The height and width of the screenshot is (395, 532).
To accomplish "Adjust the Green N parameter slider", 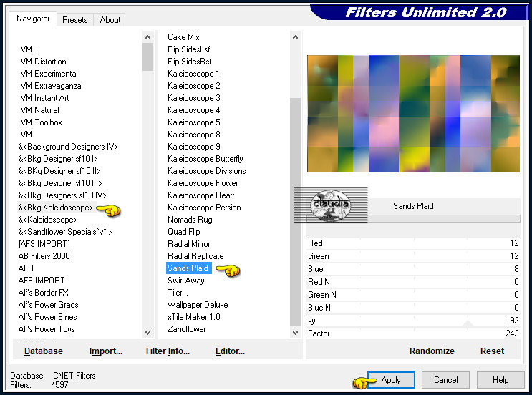I will pos(413,295).
